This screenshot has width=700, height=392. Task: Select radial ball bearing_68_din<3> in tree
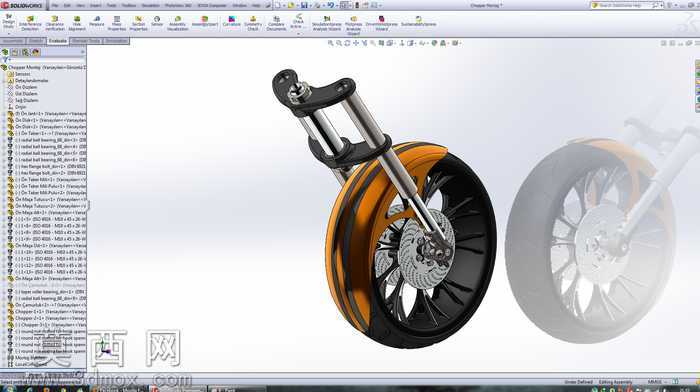(49, 140)
